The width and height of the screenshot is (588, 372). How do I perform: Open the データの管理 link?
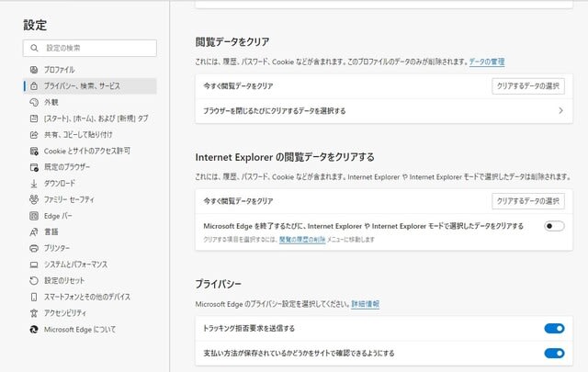[487, 62]
